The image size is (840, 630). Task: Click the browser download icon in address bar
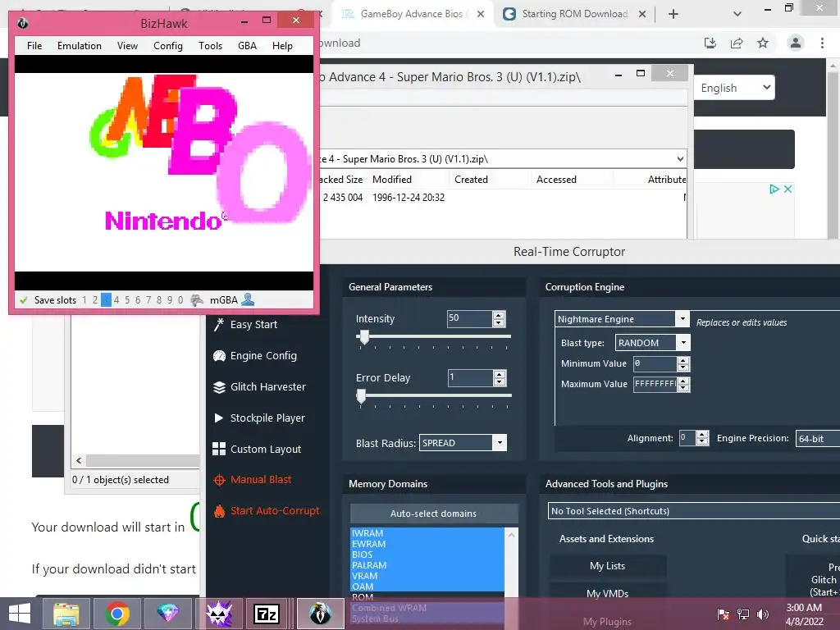coord(710,43)
